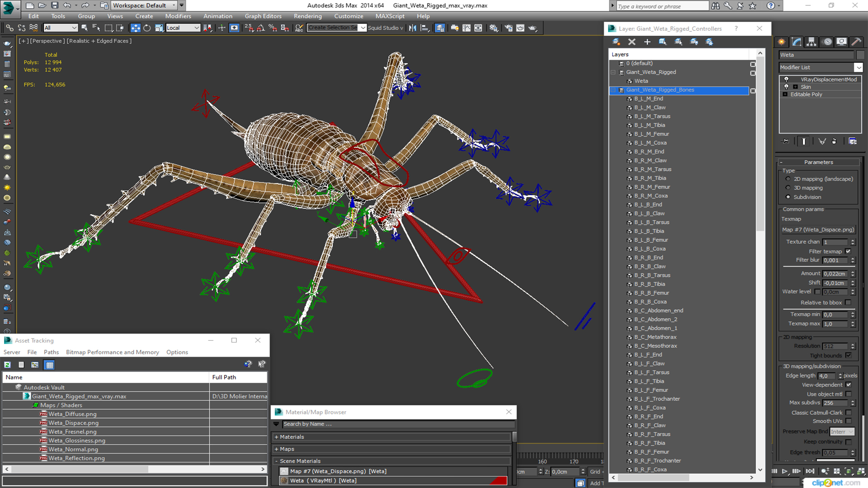Toggle Angle Snap in main toolbar
Image resolution: width=868 pixels, height=488 pixels.
click(x=261, y=28)
